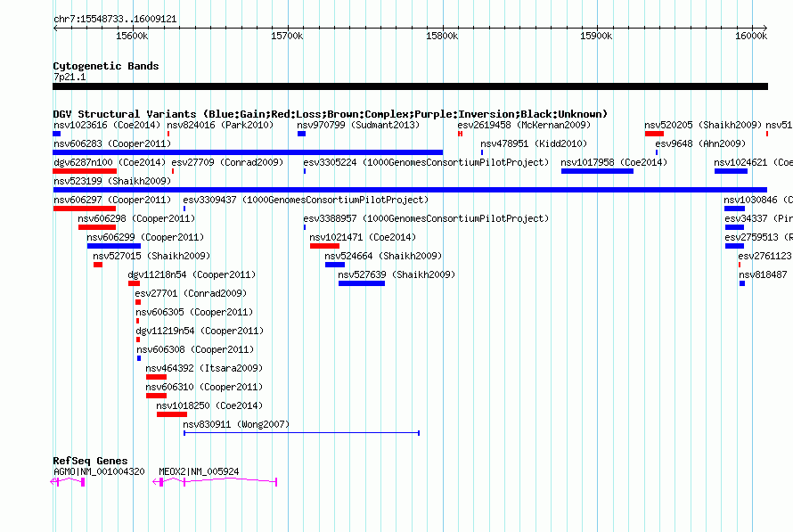Viewport: 793px width, 532px height.
Task: Open the nsv606299 (Cooper2011) variant
Action: click(145, 237)
